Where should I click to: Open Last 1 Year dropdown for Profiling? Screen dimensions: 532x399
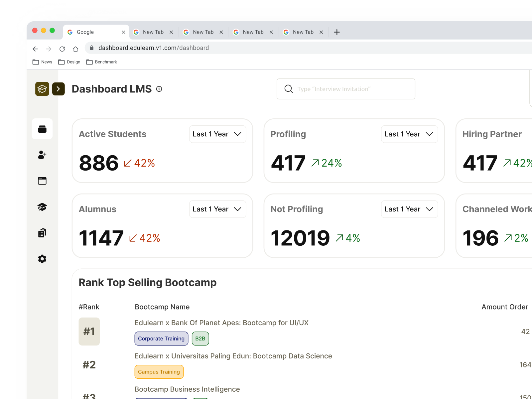pyautogui.click(x=409, y=134)
